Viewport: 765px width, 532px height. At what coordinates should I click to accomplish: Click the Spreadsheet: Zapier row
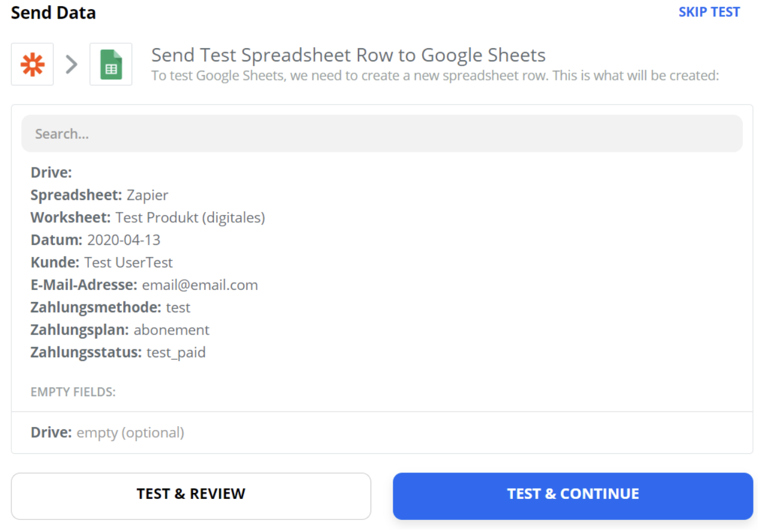point(100,195)
